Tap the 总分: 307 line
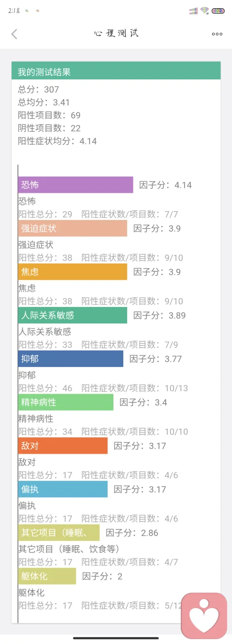Viewport: 232px width, 644px height. click(x=38, y=89)
